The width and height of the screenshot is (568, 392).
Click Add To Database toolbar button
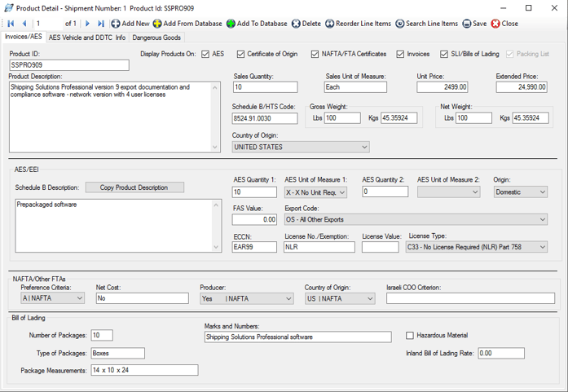[x=257, y=24]
